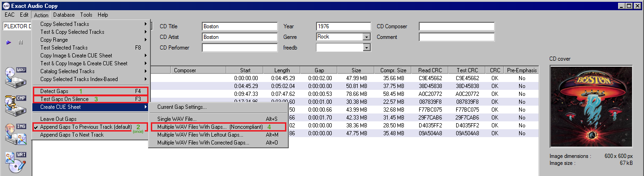
Task: Sort by the Pre-Emphasis column header
Action: [x=522, y=70]
